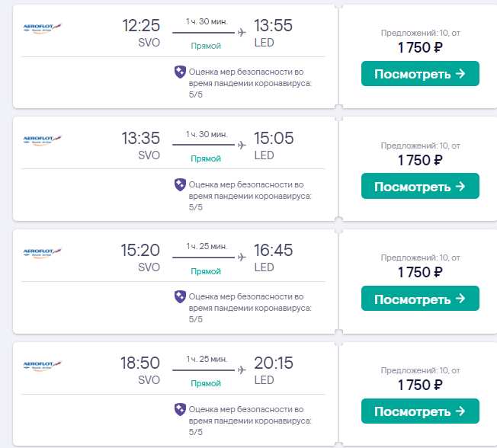Click safety rating text on the 13:35 flight
This screenshot has height=448, width=497.
tap(250, 196)
